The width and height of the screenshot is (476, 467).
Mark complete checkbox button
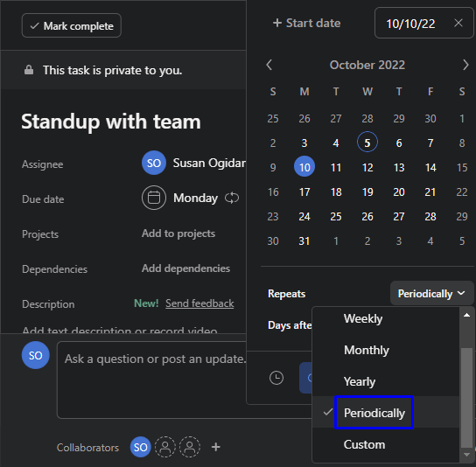[72, 25]
